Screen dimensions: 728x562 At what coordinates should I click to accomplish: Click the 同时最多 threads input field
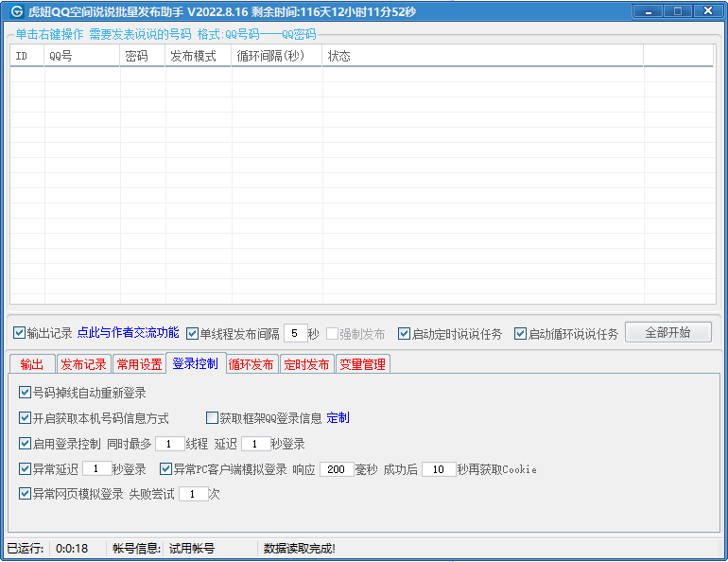click(170, 444)
